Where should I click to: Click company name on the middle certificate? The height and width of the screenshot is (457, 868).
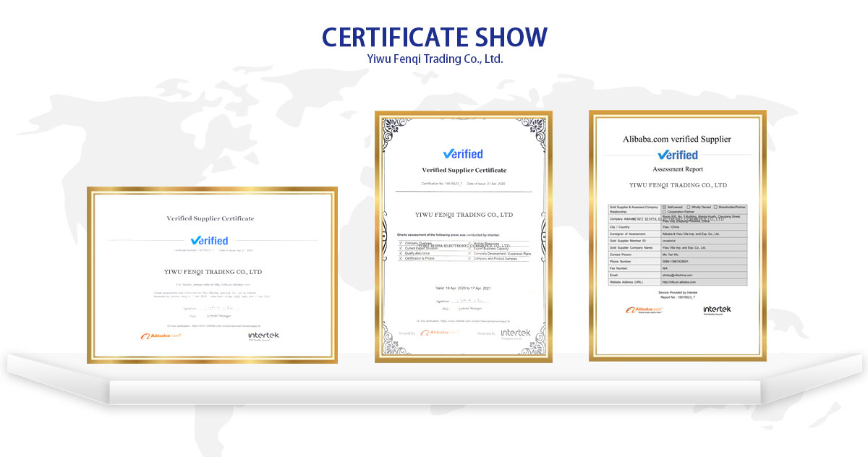464,215
